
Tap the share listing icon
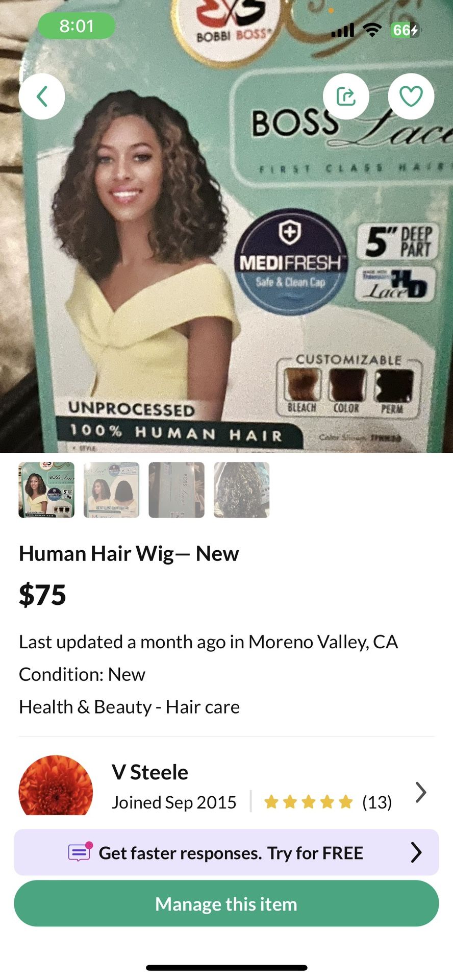pos(346,96)
